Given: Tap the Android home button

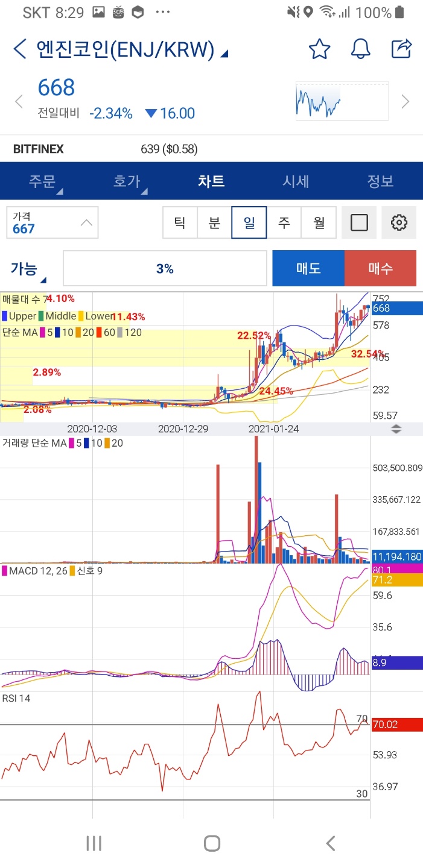Looking at the screenshot, I should click(x=212, y=843).
